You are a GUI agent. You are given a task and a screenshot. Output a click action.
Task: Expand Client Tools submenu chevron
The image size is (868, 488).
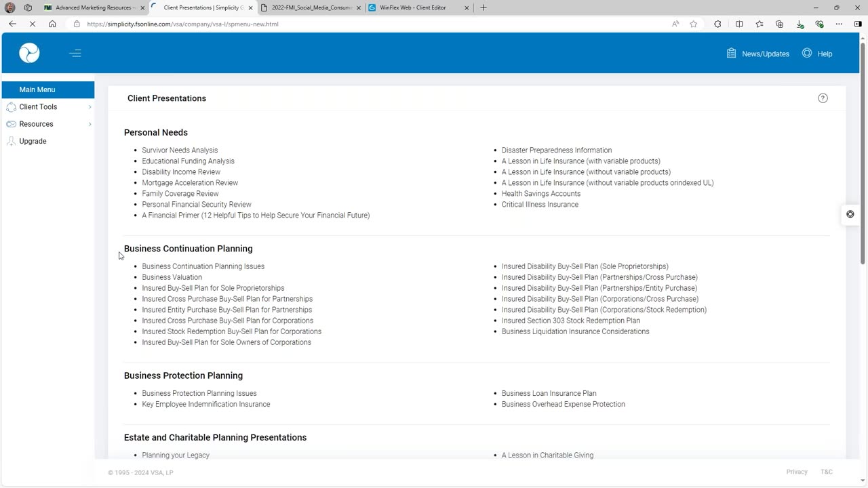click(x=90, y=107)
